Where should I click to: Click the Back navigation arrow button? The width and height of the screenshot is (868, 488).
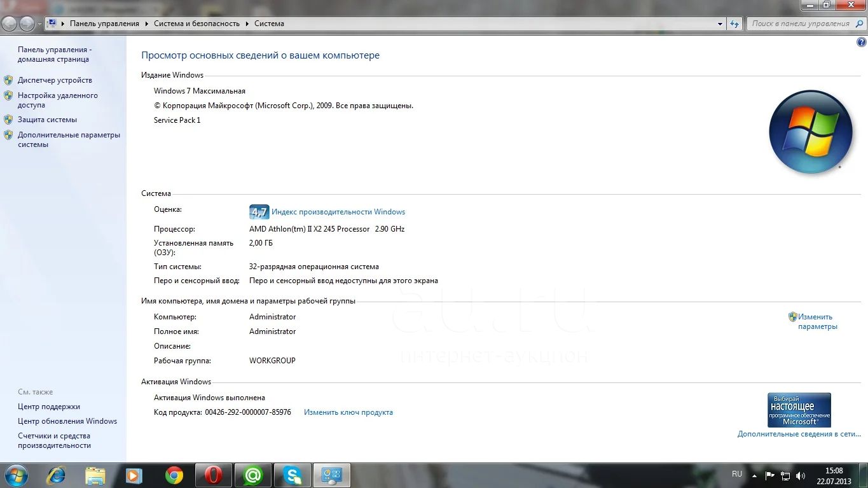point(9,24)
